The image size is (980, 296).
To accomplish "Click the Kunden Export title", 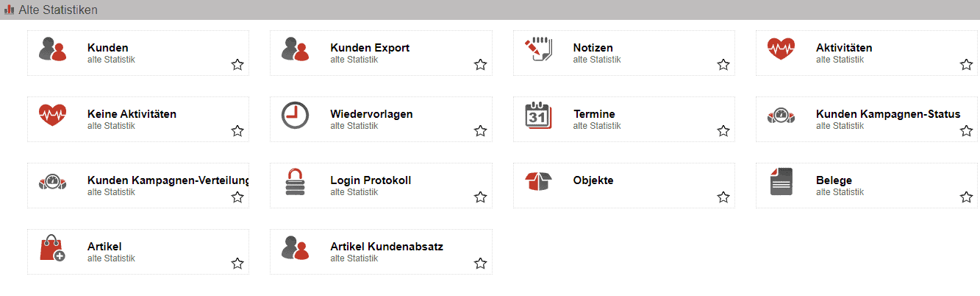I will coord(370,48).
